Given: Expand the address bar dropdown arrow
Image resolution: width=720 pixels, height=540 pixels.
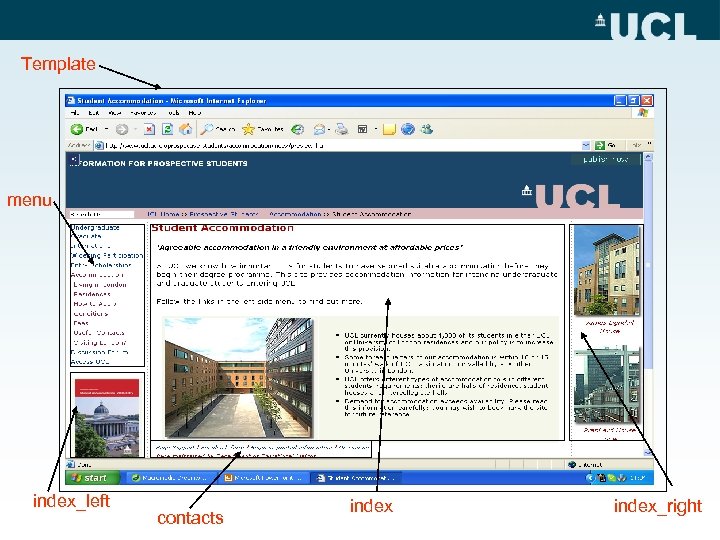Looking at the screenshot, I should tap(585, 146).
